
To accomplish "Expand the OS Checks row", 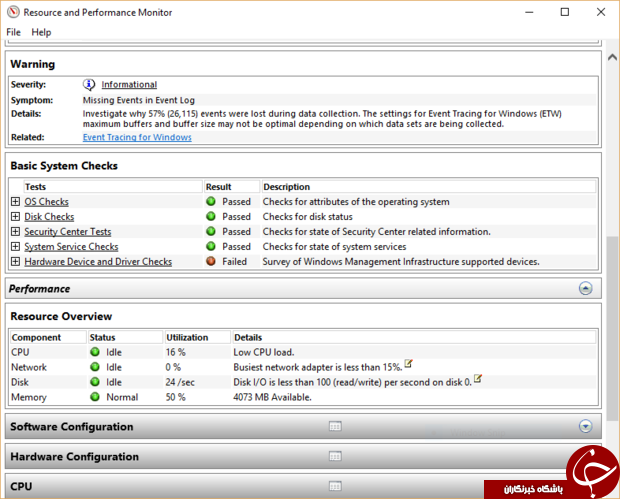I will pyautogui.click(x=15, y=202).
